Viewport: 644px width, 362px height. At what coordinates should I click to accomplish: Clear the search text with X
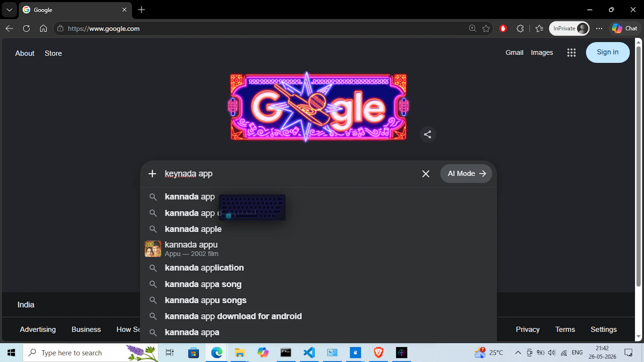(x=426, y=174)
